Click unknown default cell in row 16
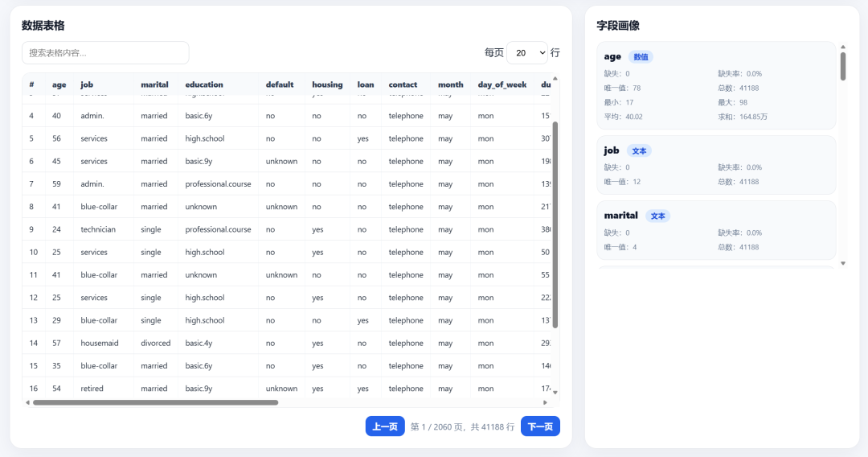This screenshot has width=868, height=457. tap(282, 389)
